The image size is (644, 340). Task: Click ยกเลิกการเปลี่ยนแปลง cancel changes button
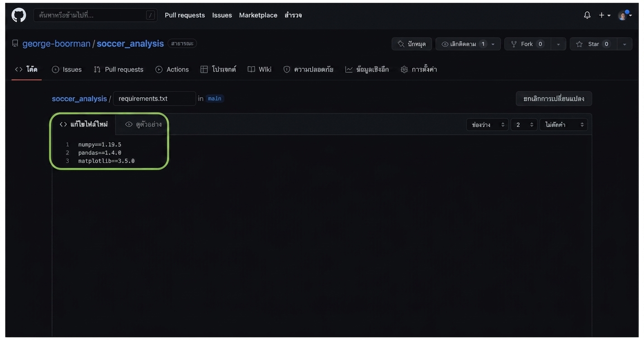(x=554, y=99)
